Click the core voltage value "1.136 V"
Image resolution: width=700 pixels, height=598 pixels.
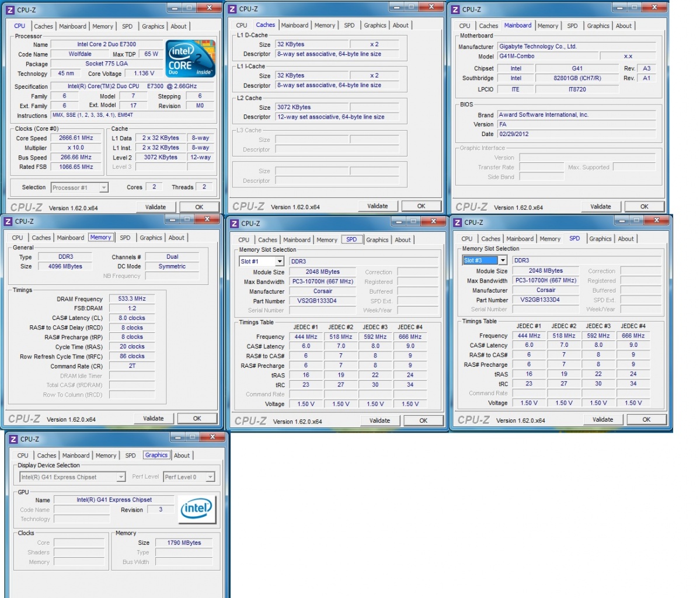(x=144, y=73)
